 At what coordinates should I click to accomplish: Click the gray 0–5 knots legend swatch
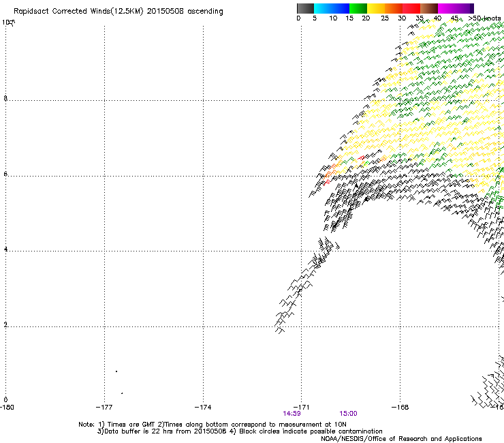pyautogui.click(x=305, y=8)
